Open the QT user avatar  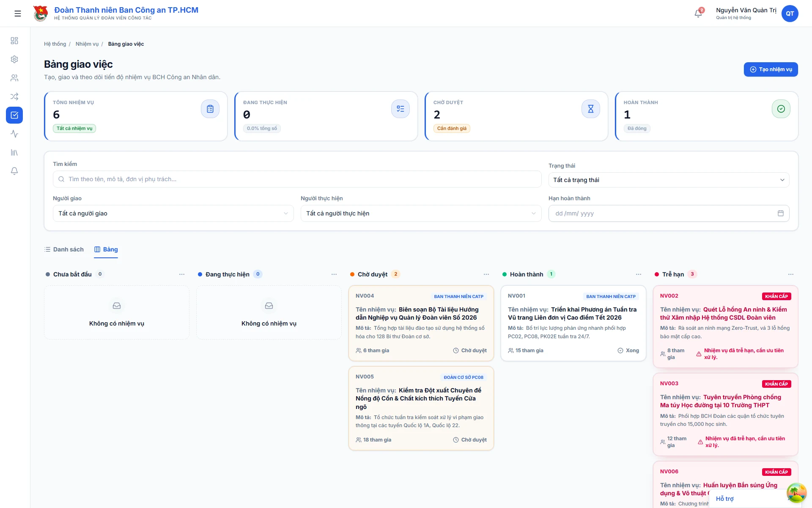click(790, 14)
